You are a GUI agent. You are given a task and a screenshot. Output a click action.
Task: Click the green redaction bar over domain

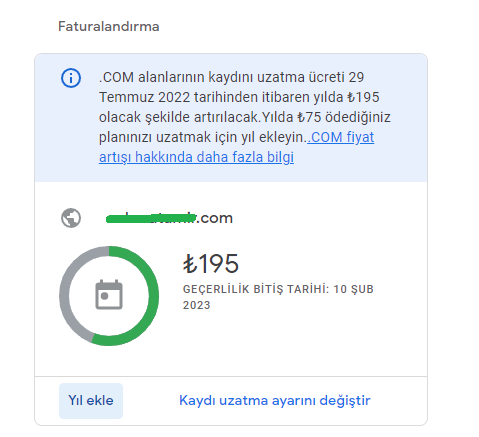pyautogui.click(x=151, y=219)
